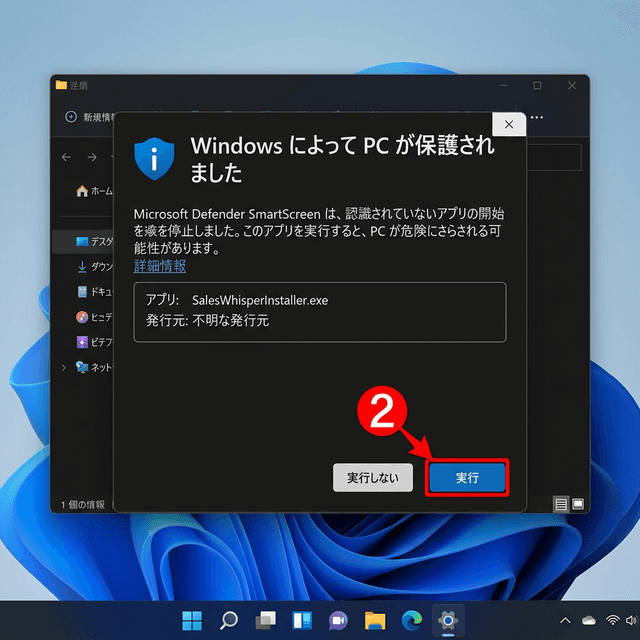640x640 pixels.
Task: Click the 新規 plus icon in Explorer
Action: [71, 117]
